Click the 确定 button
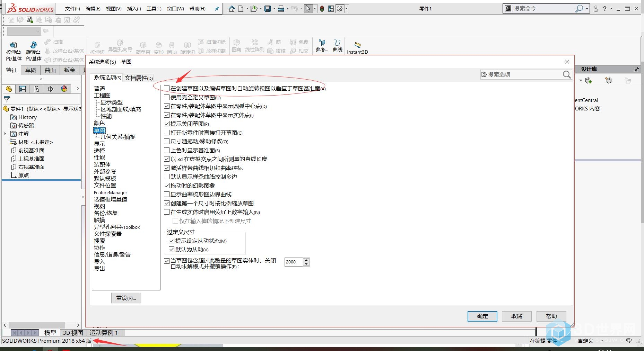 [x=482, y=316]
